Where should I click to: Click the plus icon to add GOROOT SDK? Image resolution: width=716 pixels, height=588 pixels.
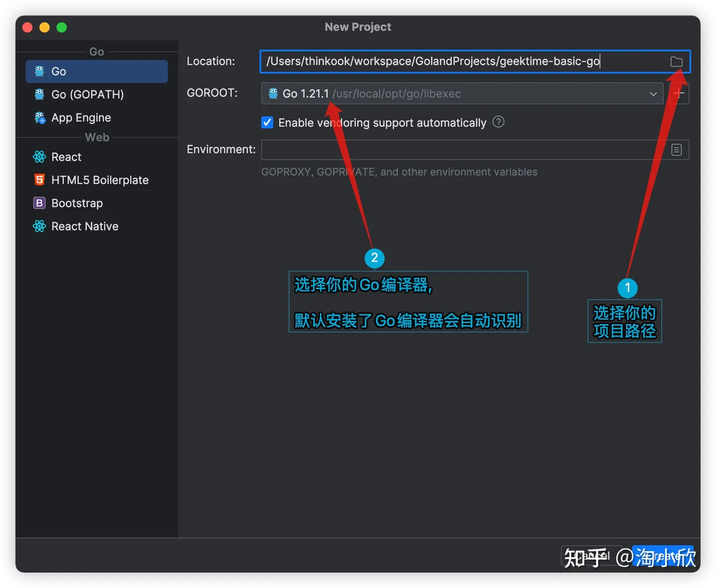click(679, 93)
